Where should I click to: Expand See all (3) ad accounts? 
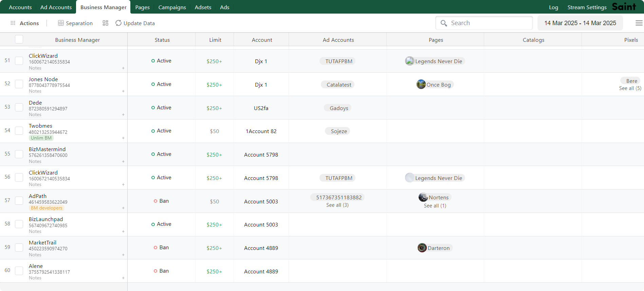pos(337,205)
